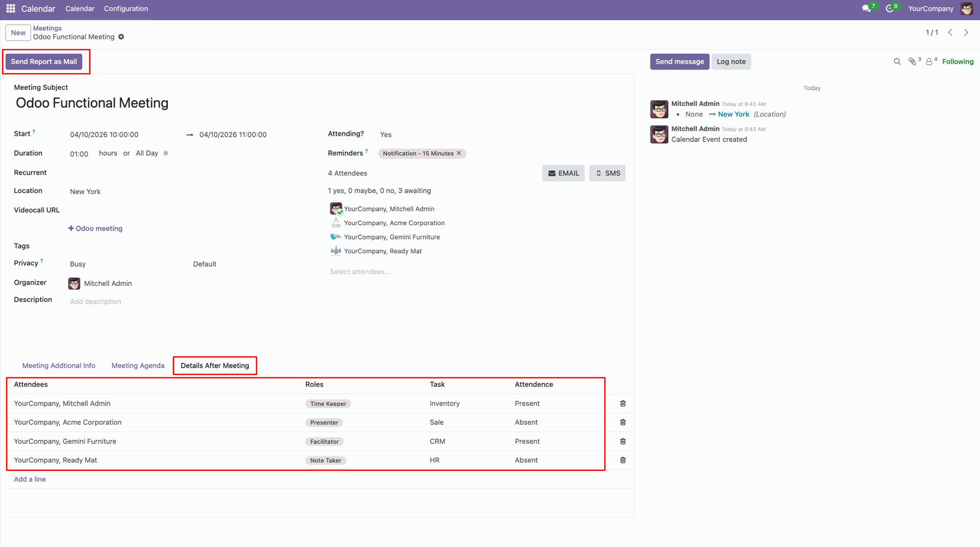The width and height of the screenshot is (980, 547).
Task: Click the Facilitator role tag
Action: click(325, 441)
